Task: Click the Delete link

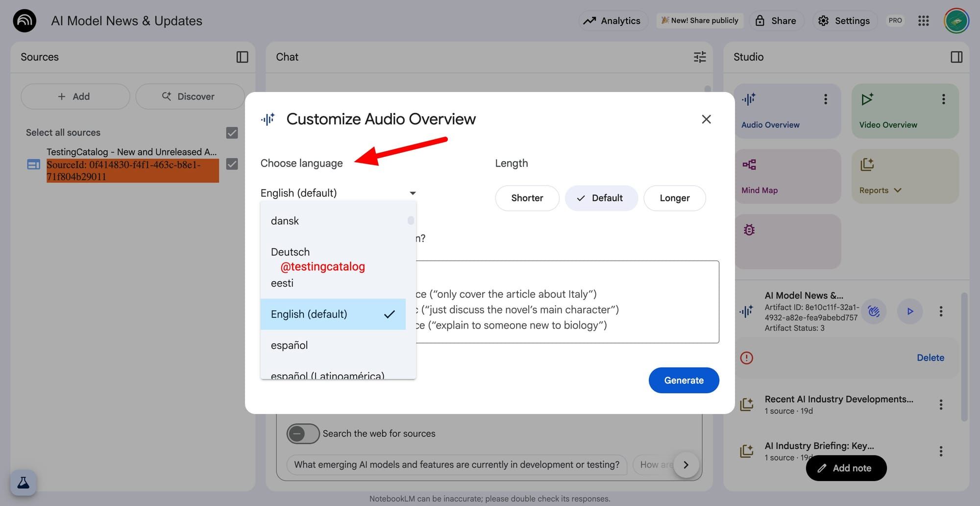Action: pyautogui.click(x=930, y=358)
